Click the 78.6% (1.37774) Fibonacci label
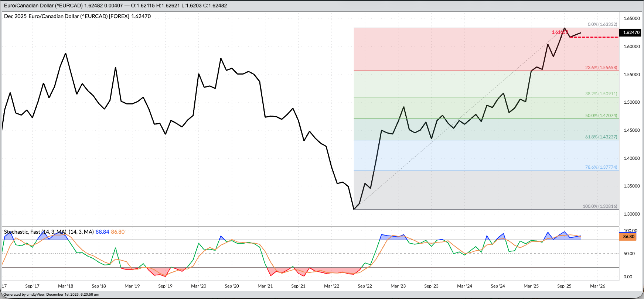The height and width of the screenshot is (299, 644). coord(601,167)
